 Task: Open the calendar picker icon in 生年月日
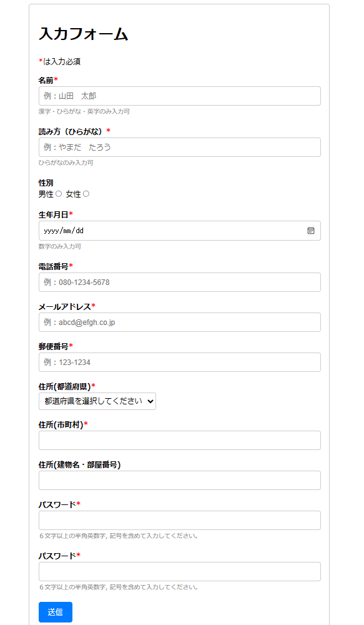pos(311,231)
